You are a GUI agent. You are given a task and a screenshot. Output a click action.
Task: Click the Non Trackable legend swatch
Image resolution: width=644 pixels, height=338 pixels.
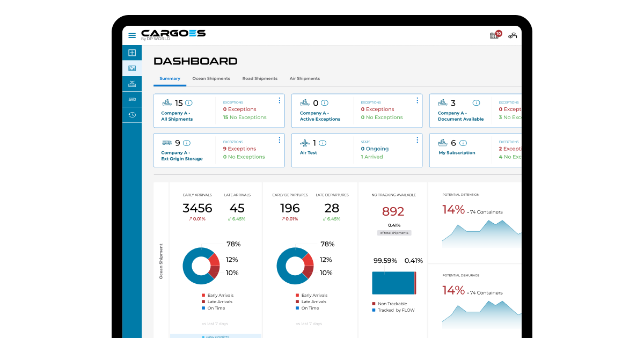[374, 304]
